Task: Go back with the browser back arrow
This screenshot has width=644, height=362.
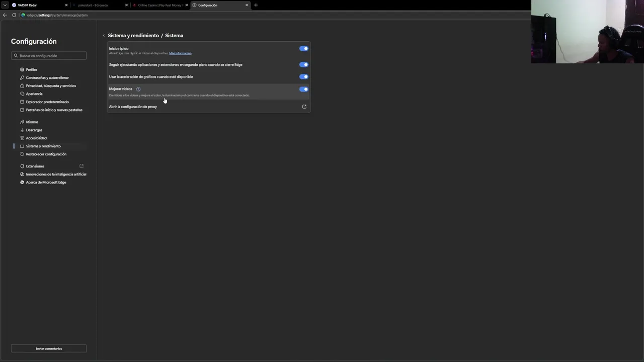Action: [5, 15]
